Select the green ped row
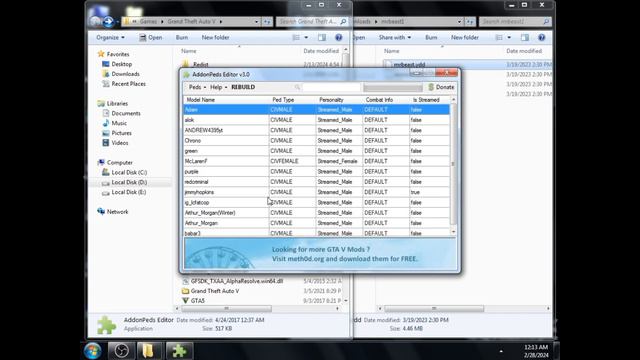 click(x=317, y=151)
